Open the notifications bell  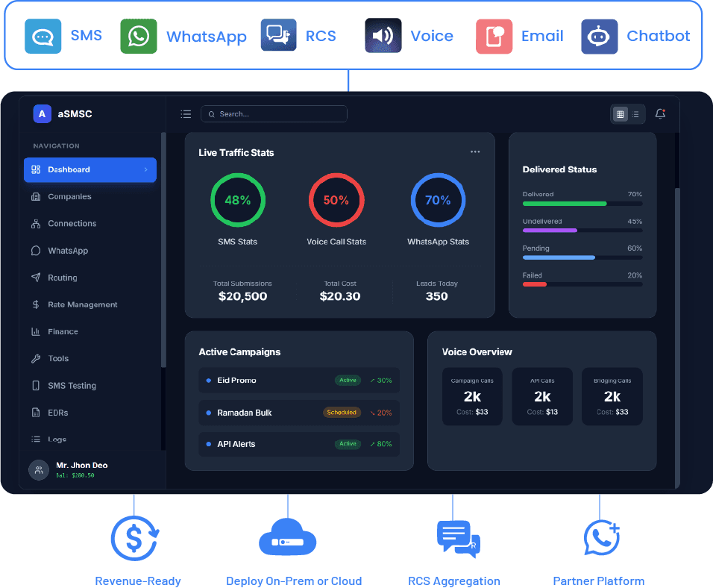(x=660, y=113)
